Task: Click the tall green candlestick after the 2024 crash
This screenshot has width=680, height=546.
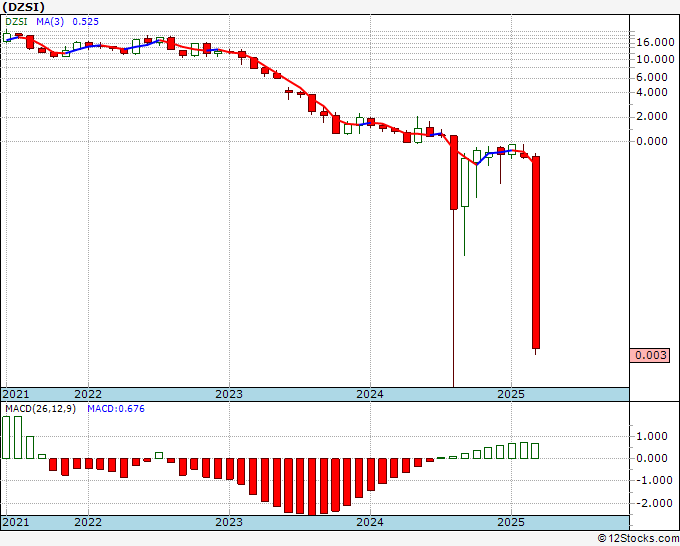Action: coord(465,183)
